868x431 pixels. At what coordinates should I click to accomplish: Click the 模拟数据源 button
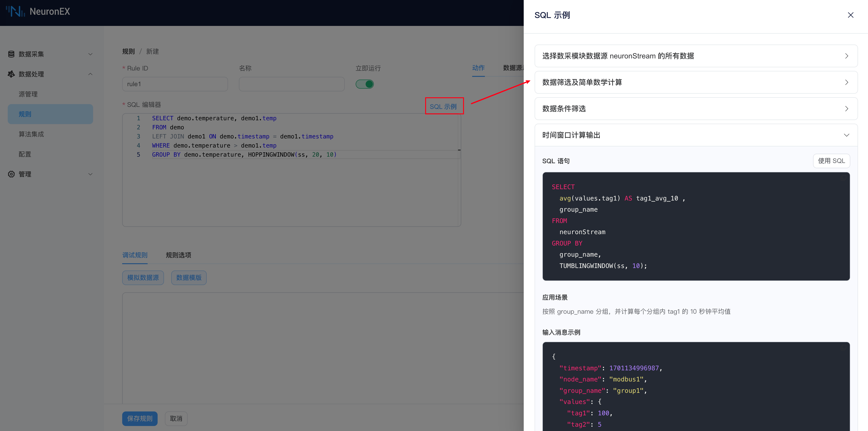(143, 278)
